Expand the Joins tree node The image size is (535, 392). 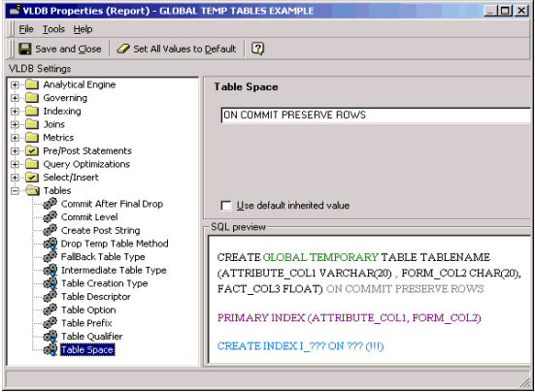(x=15, y=124)
